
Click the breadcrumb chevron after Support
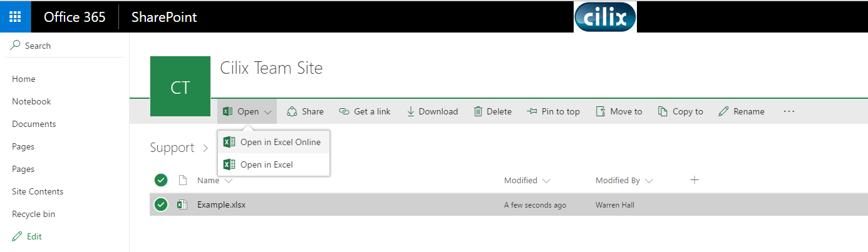(x=205, y=148)
